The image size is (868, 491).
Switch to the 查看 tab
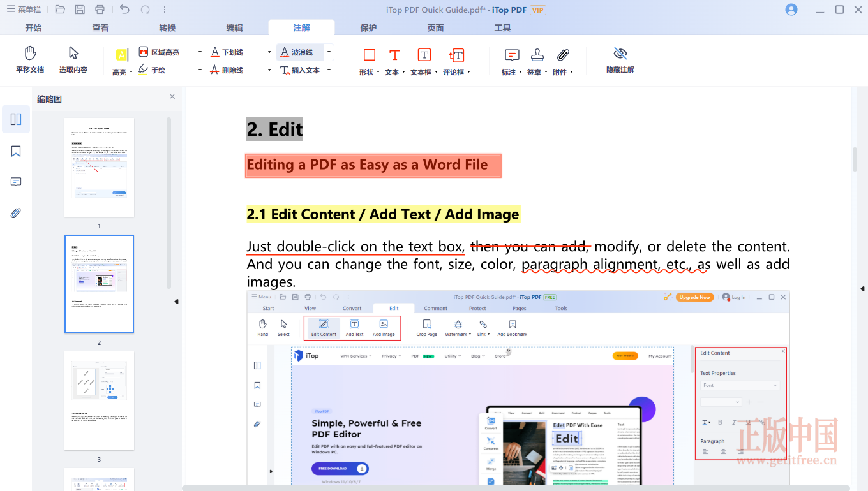tap(100, 27)
